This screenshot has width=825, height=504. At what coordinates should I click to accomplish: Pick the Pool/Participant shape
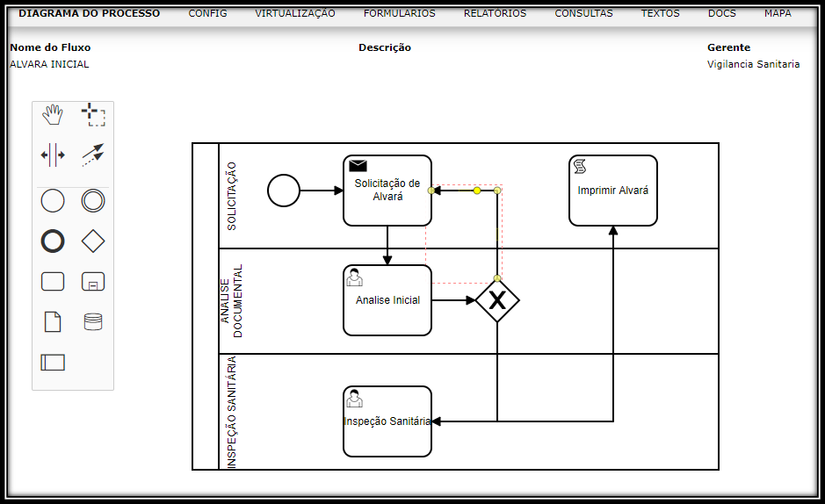click(53, 362)
